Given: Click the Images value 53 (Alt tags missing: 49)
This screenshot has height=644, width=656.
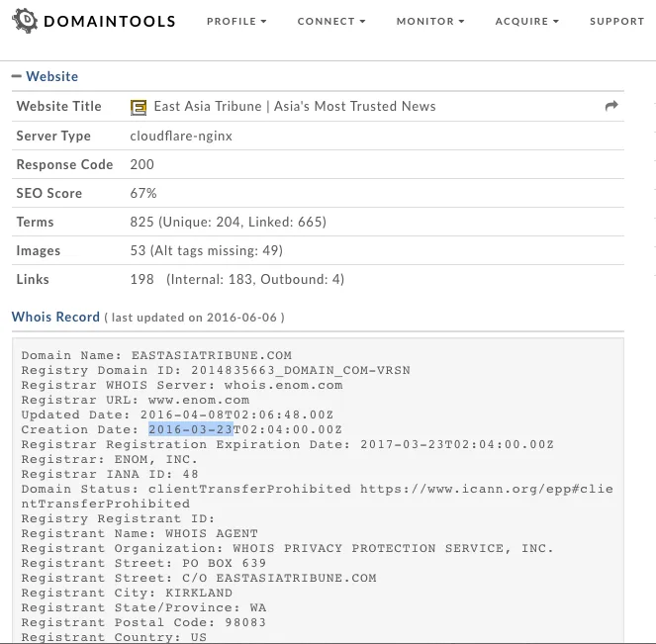Looking at the screenshot, I should (206, 250).
